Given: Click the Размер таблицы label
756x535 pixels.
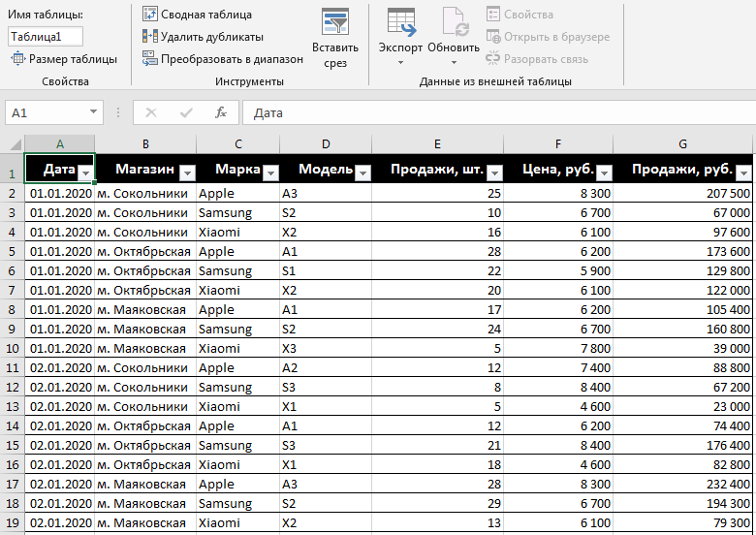Looking at the screenshot, I should coord(73,59).
